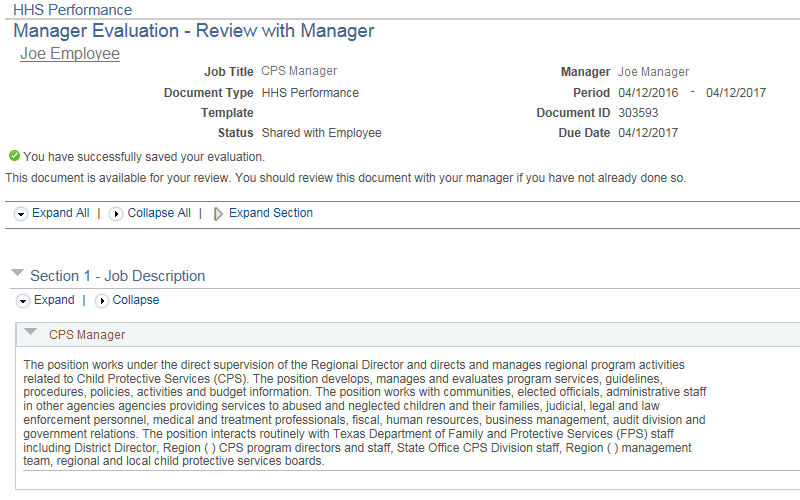Click the Manager Evaluation page heading
800x500 pixels.
(x=194, y=31)
